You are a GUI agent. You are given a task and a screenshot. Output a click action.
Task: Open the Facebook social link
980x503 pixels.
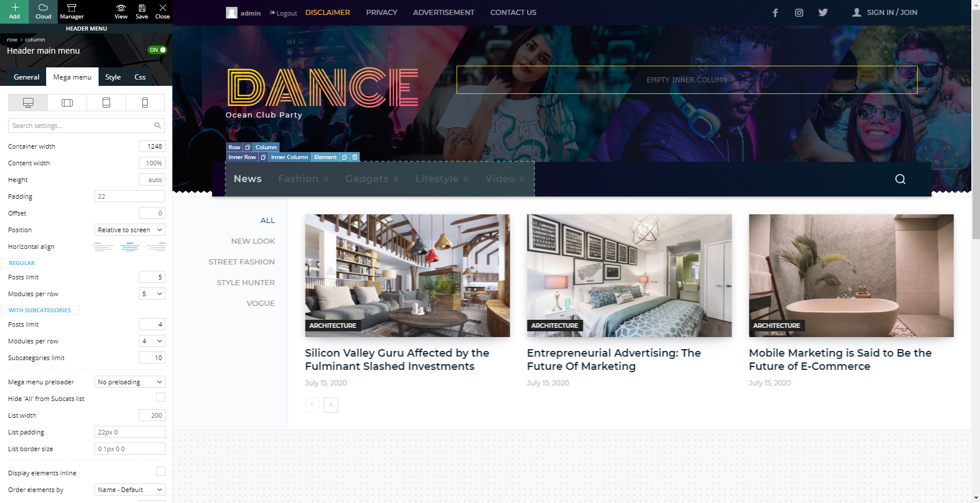[x=775, y=13]
